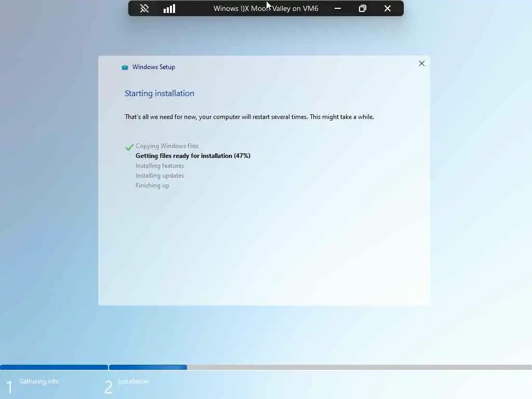
Task: Click the Windows Setup title icon
Action: 125,67
